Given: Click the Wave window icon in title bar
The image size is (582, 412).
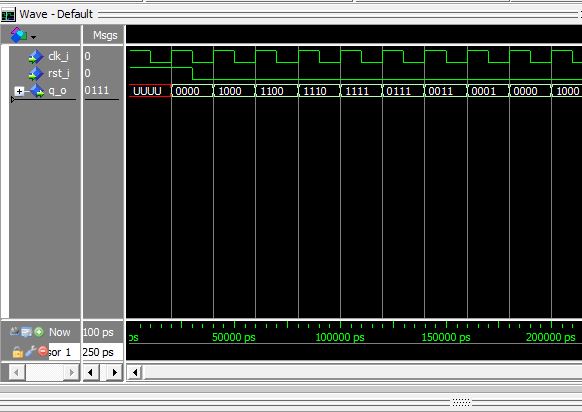Looking at the screenshot, I should pos(8,15).
